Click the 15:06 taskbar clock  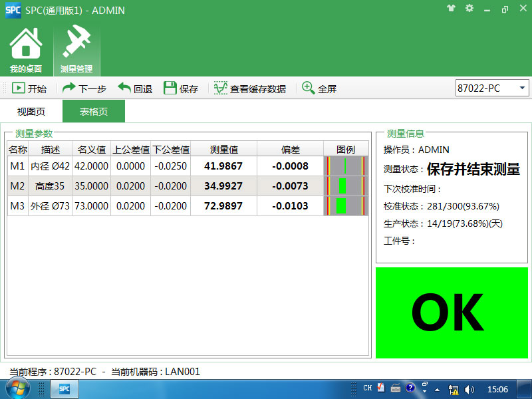(497, 390)
